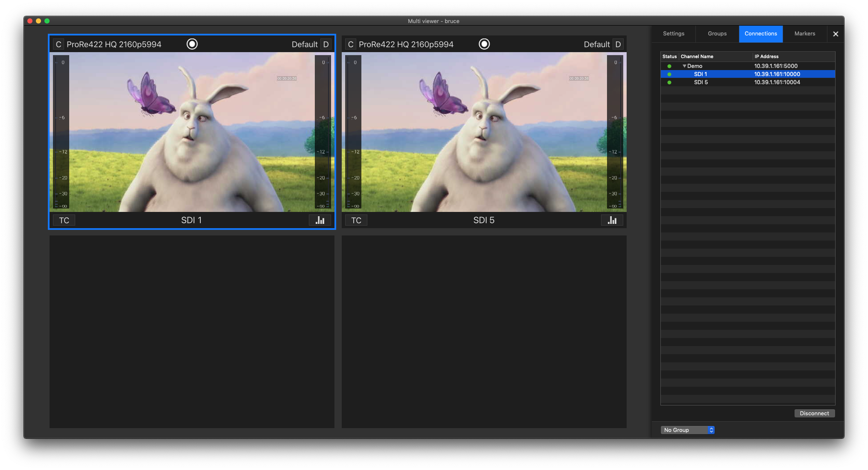This screenshot has width=868, height=470.
Task: Open audio meters icon on SDI 1
Action: coord(320,220)
